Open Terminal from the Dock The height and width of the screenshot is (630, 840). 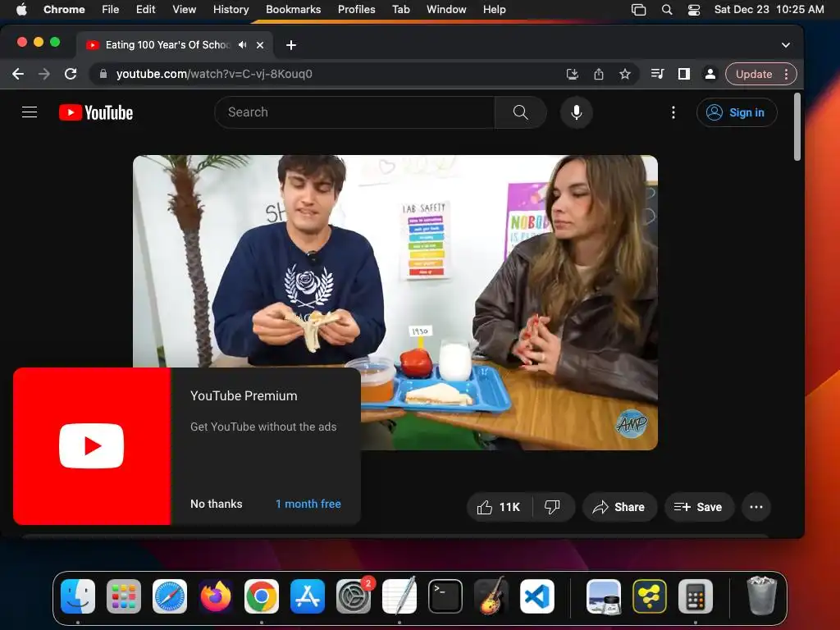[x=445, y=596]
